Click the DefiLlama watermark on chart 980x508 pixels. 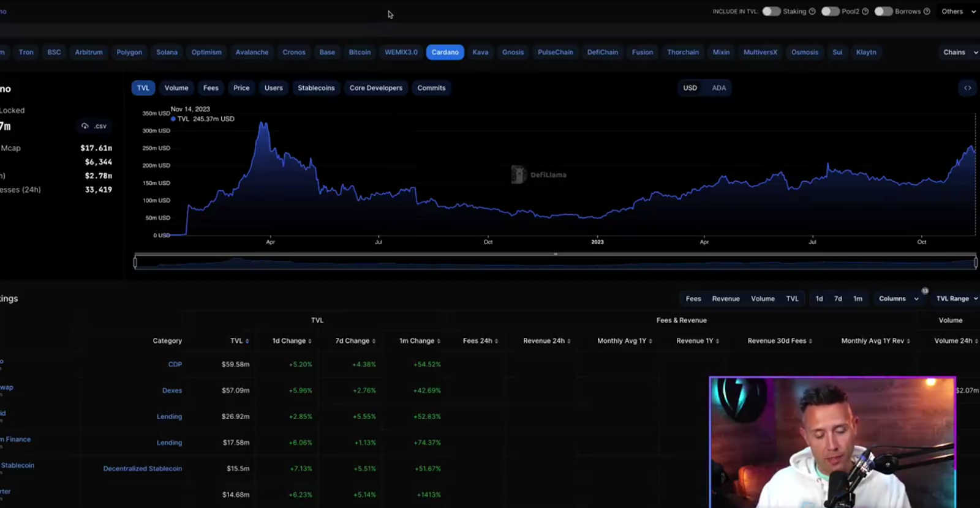[x=539, y=175]
